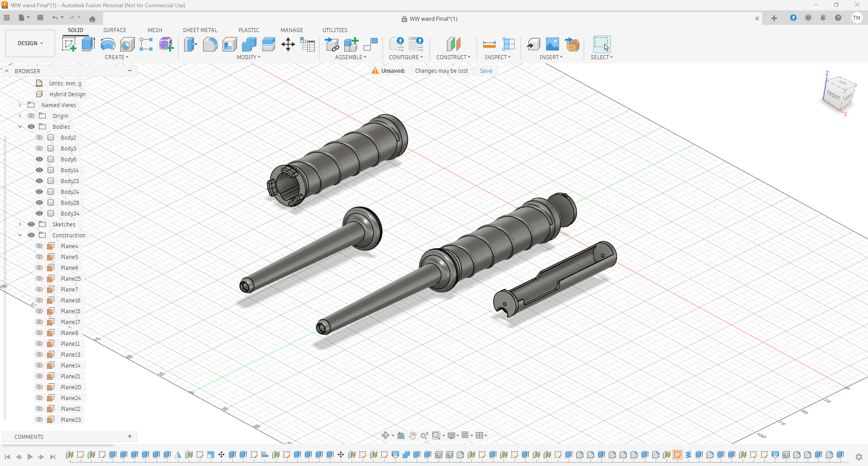Click the Measure tool icon

click(489, 44)
